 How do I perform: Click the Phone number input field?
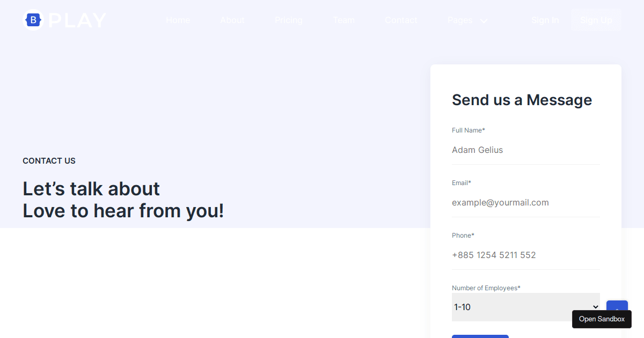click(x=525, y=255)
